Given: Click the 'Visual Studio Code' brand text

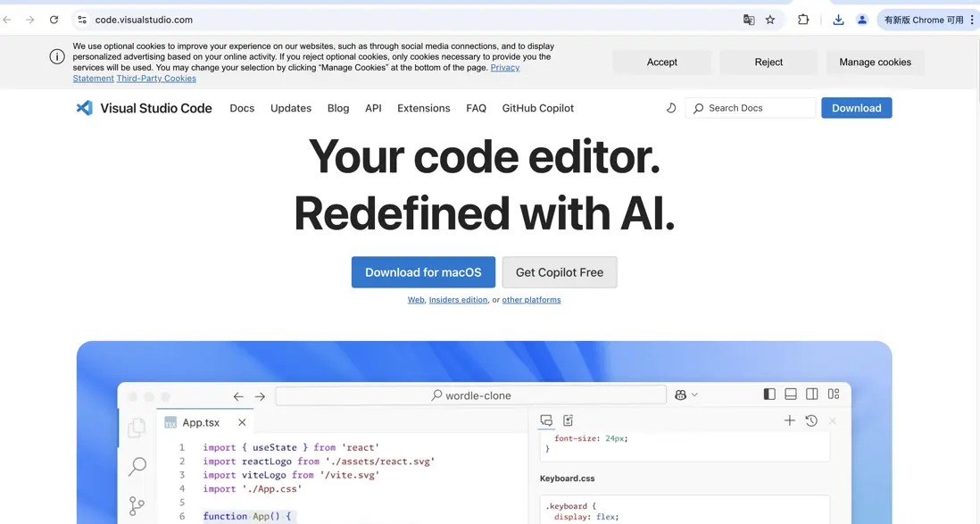Looking at the screenshot, I should pos(156,108).
